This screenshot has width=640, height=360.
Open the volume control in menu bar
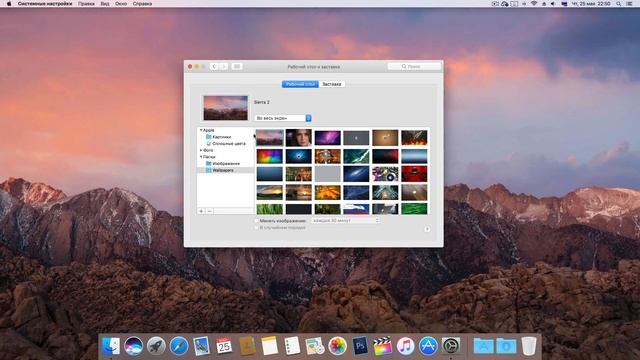coord(553,4)
